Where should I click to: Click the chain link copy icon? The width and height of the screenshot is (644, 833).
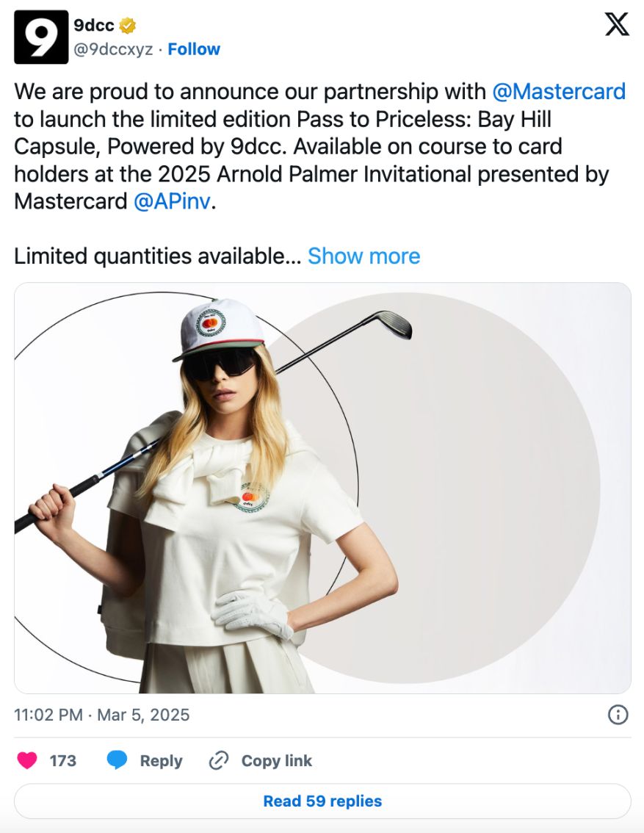click(218, 761)
